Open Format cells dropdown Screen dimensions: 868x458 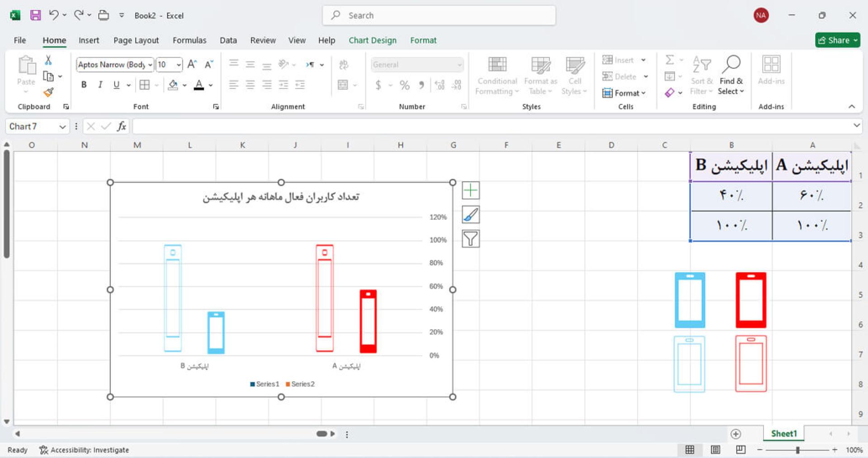tap(624, 93)
